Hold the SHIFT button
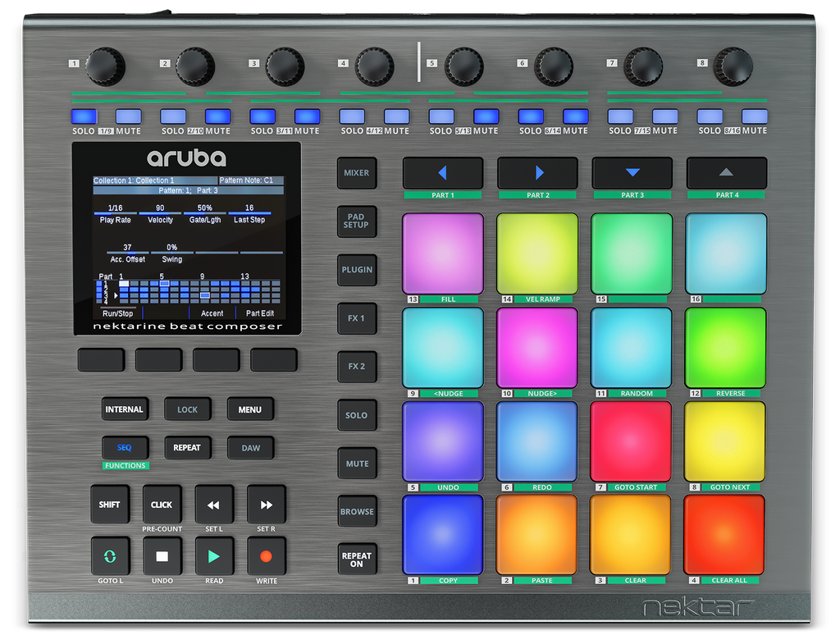This screenshot has height=644, width=840. 110,505
